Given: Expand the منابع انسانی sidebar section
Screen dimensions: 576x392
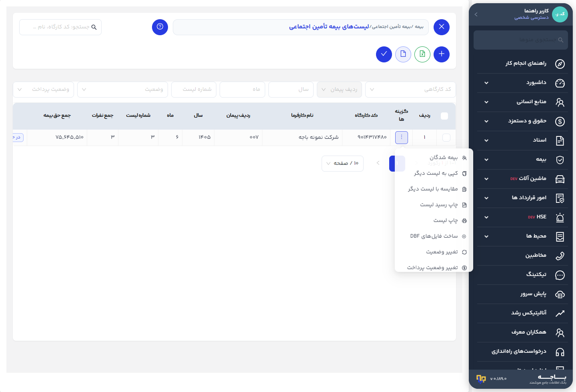Looking at the screenshot, I should coord(486,102).
